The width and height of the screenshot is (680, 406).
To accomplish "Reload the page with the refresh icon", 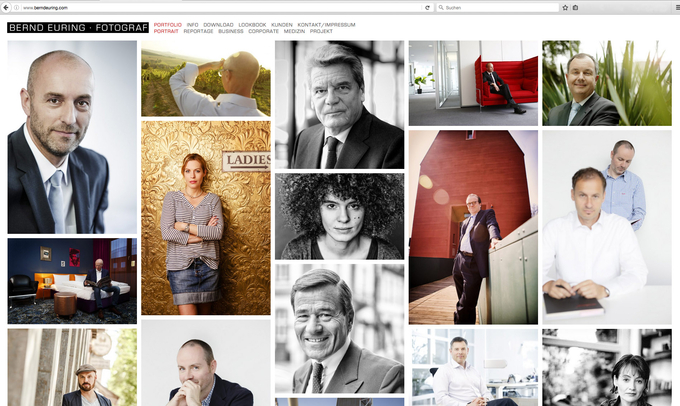I will (x=427, y=7).
